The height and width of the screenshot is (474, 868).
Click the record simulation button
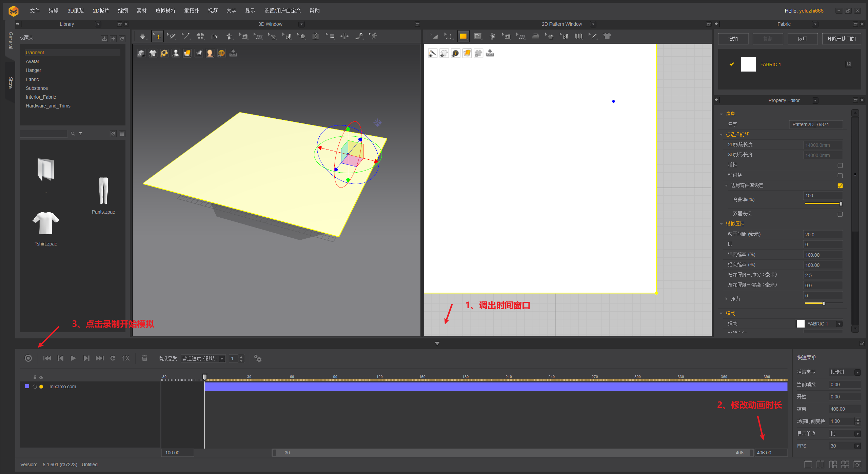click(28, 358)
